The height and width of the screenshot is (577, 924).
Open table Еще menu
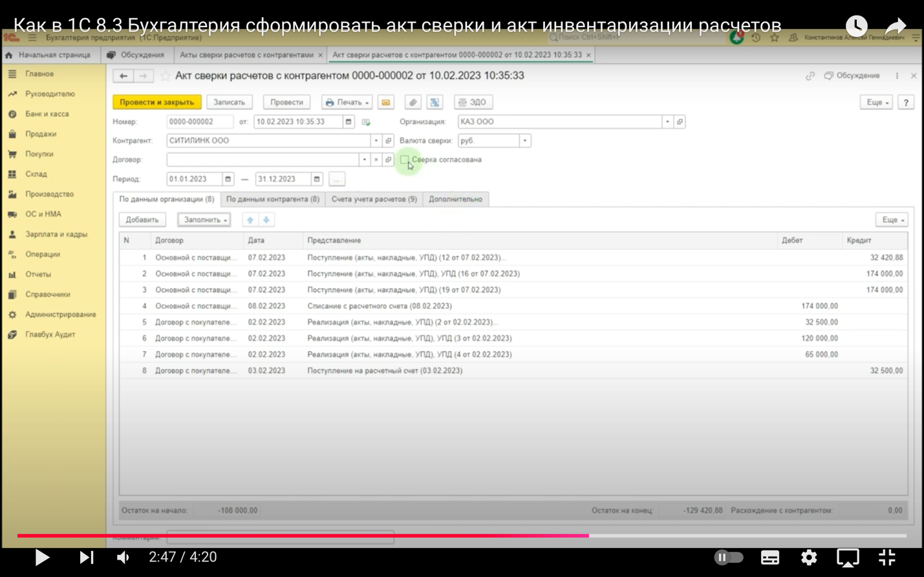[x=892, y=220]
